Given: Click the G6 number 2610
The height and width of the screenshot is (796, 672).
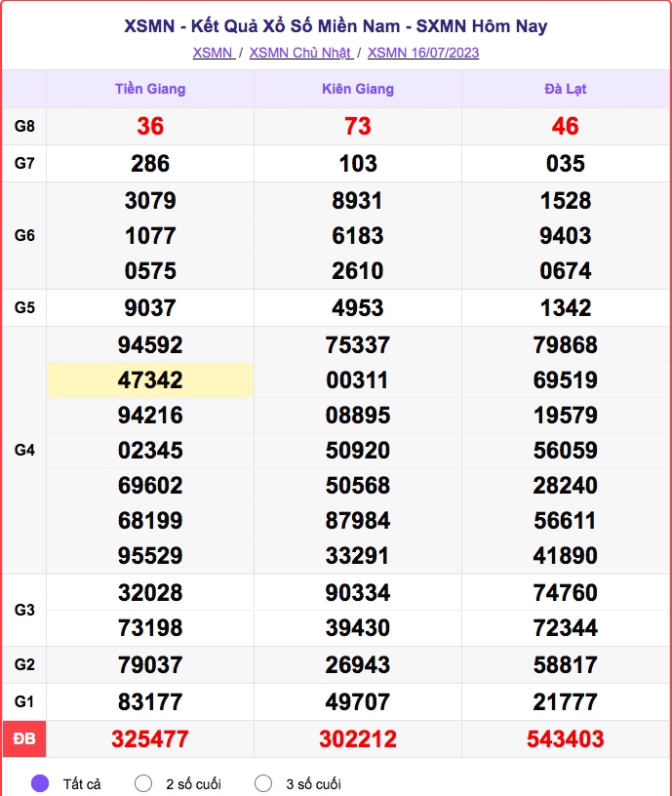Looking at the screenshot, I should click(358, 270).
